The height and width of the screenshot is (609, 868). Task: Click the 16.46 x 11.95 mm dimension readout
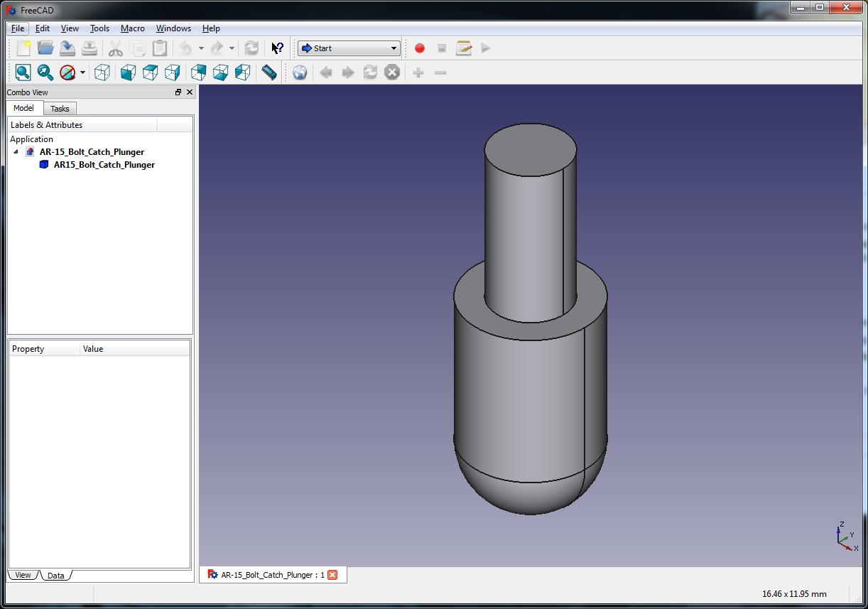794,593
